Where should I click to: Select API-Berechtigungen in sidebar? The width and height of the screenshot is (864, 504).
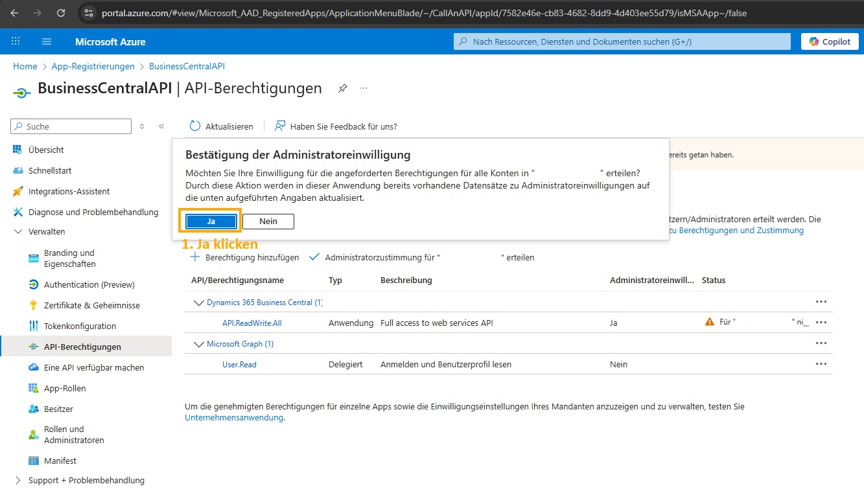pyautogui.click(x=82, y=347)
